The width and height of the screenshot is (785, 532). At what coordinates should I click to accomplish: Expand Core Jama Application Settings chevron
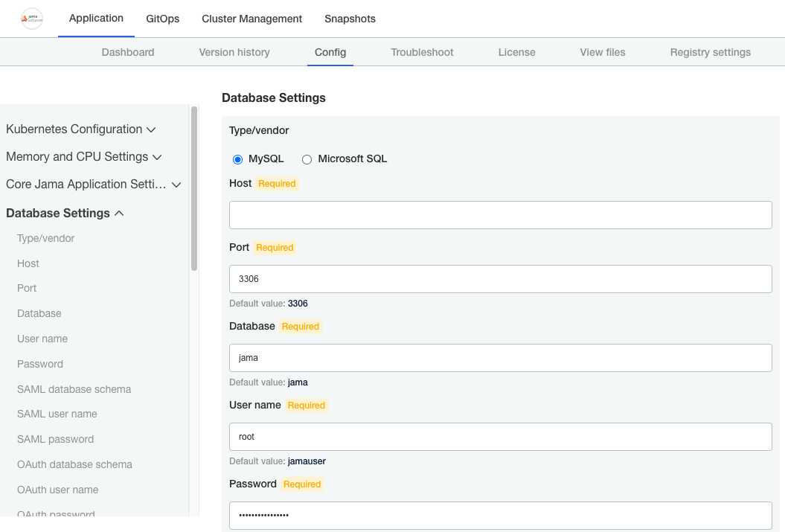(x=176, y=185)
